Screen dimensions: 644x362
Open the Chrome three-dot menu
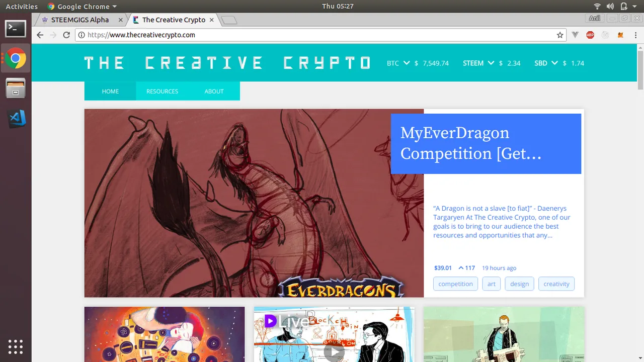tap(635, 35)
